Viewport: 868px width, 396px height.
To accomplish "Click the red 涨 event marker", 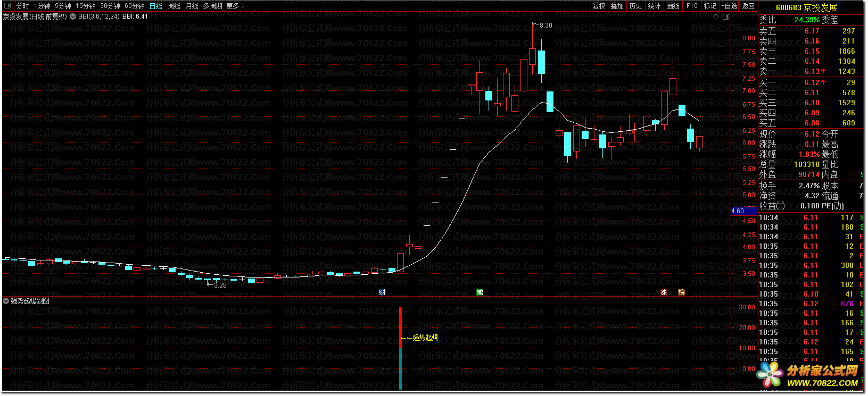I will [x=664, y=292].
